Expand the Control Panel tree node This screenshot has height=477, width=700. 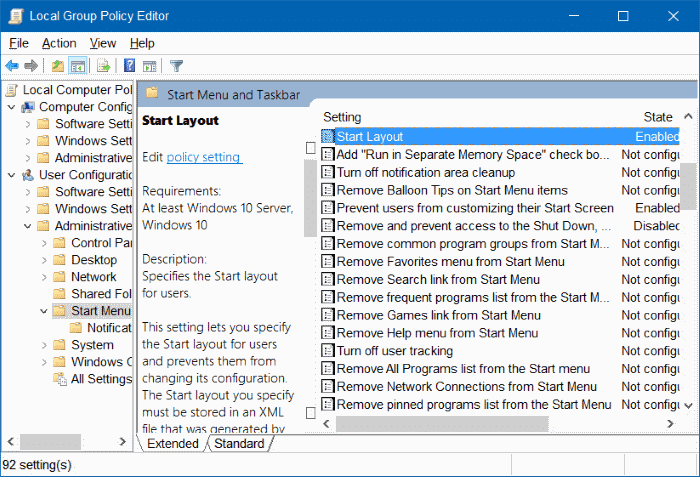pyautogui.click(x=44, y=243)
